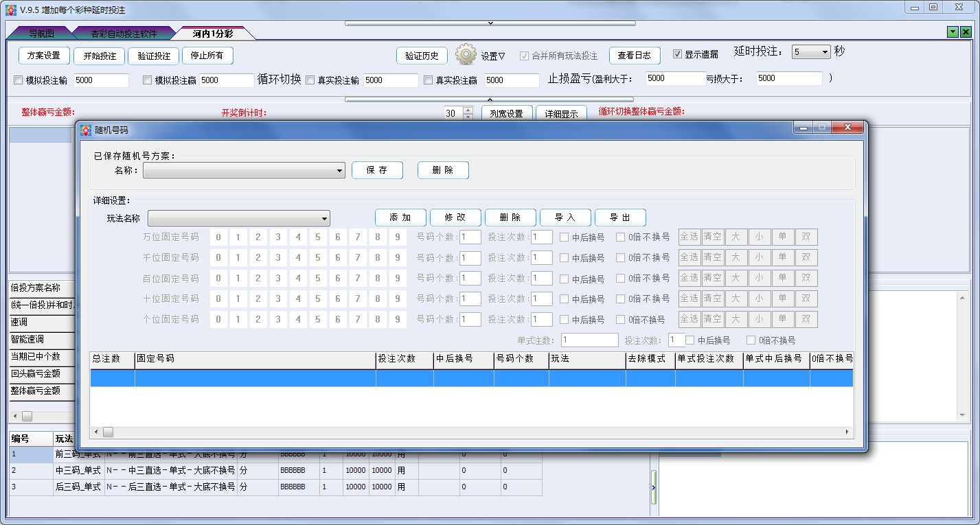Screen dimensions: 980x525
Task: Switch to the 导航图 tab
Action: [41, 33]
